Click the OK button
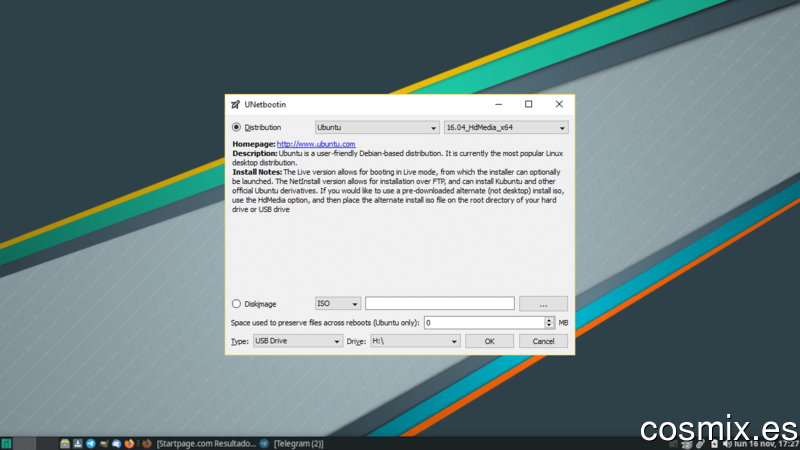The image size is (800, 450). pyautogui.click(x=489, y=341)
